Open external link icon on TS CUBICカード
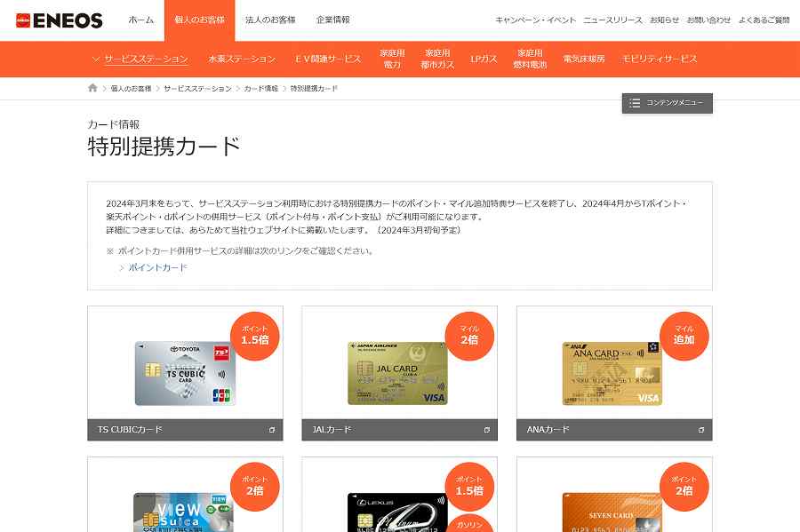 tap(272, 430)
